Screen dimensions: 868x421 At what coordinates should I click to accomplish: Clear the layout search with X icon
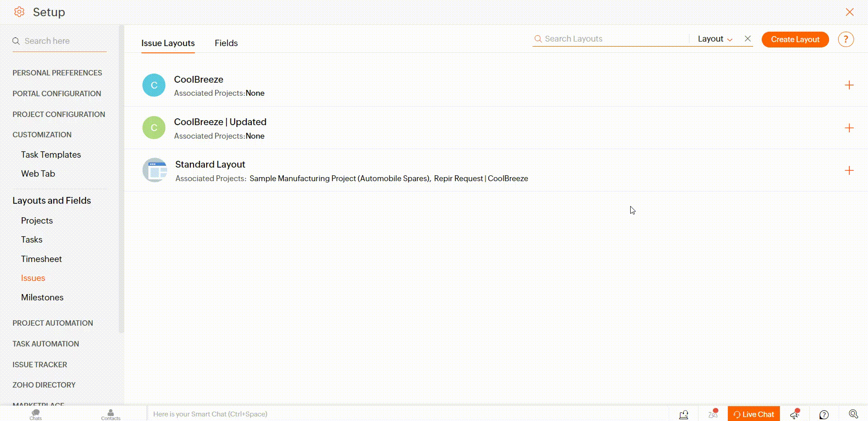pos(748,39)
